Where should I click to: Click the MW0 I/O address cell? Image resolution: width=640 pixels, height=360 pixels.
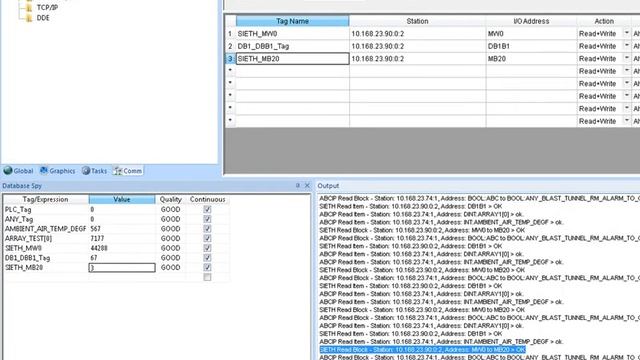pos(531,33)
